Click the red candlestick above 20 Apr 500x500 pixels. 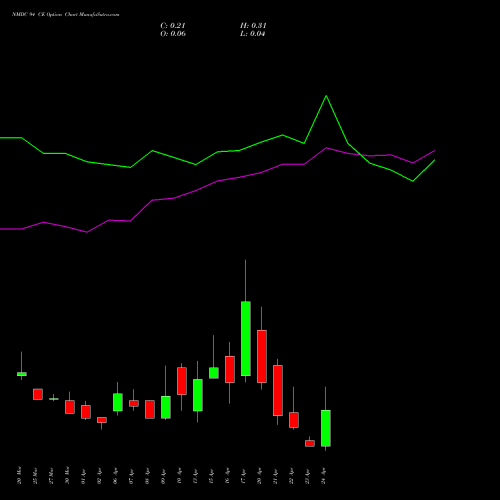pos(262,356)
